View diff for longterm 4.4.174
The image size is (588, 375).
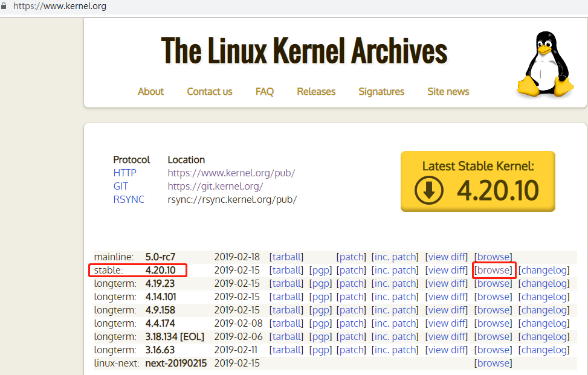pyautogui.click(x=447, y=323)
